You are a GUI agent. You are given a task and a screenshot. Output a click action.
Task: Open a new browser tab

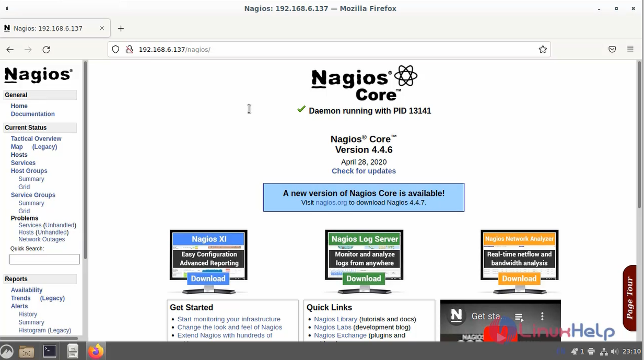tap(121, 28)
